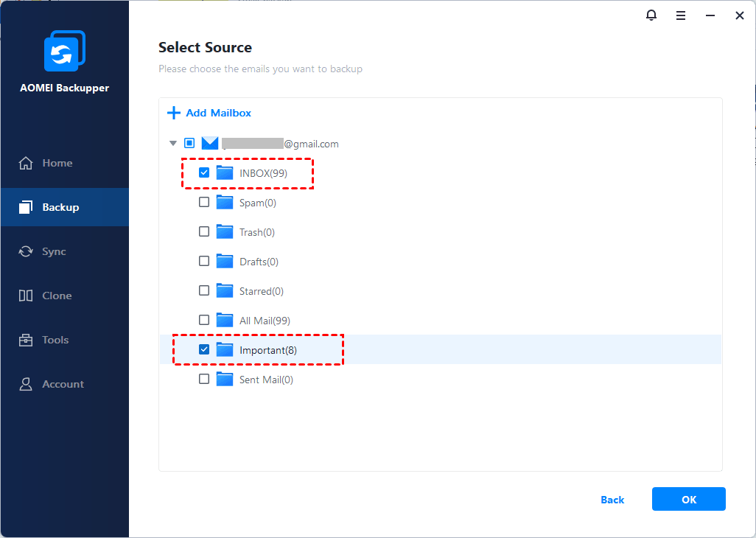Click the Gmail envelope icon
The width and height of the screenshot is (756, 538).
[x=210, y=144]
